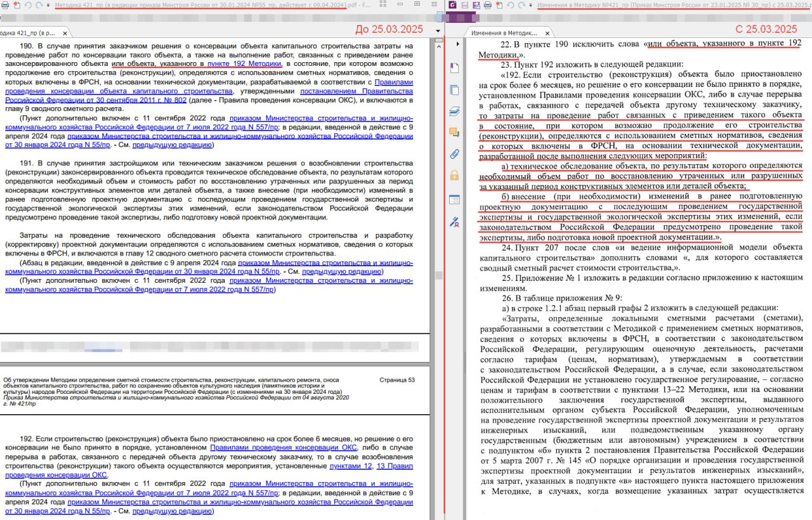Open the tab list dropdown in left window

pyautogui.click(x=438, y=30)
